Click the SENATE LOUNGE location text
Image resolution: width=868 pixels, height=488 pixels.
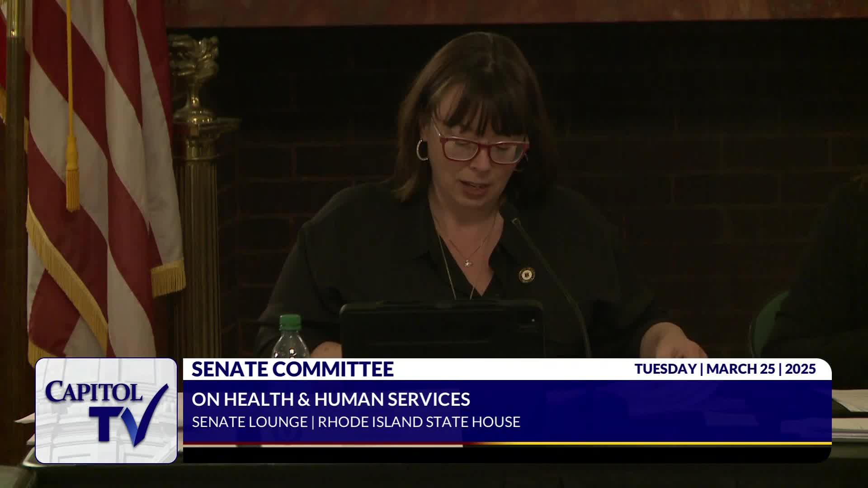point(250,422)
